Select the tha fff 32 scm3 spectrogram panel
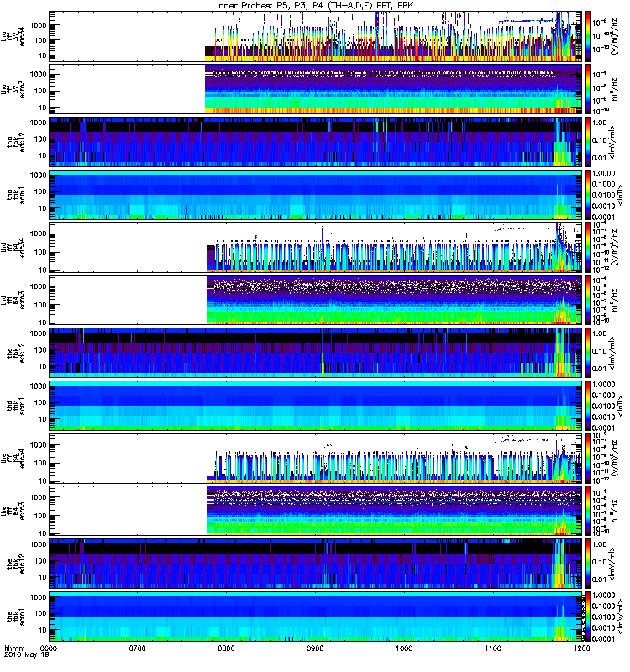 pyautogui.click(x=316, y=89)
